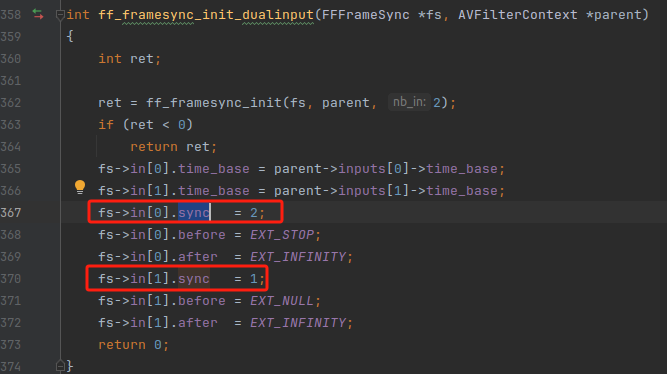Image resolution: width=667 pixels, height=374 pixels.
Task: Click the fold end marker at line 374
Action: click(x=60, y=365)
